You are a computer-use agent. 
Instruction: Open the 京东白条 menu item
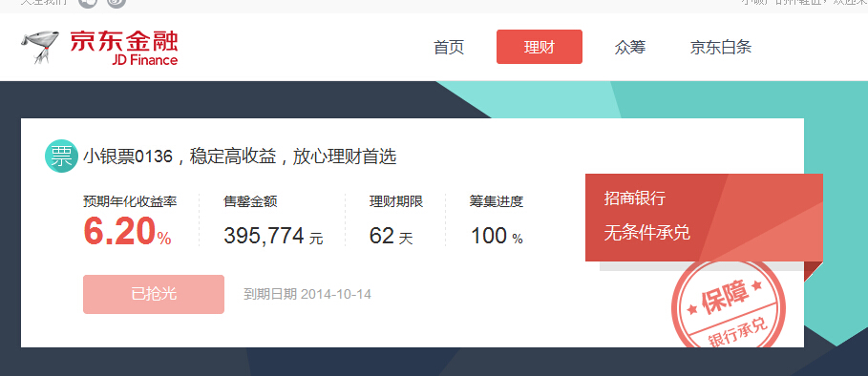click(721, 48)
